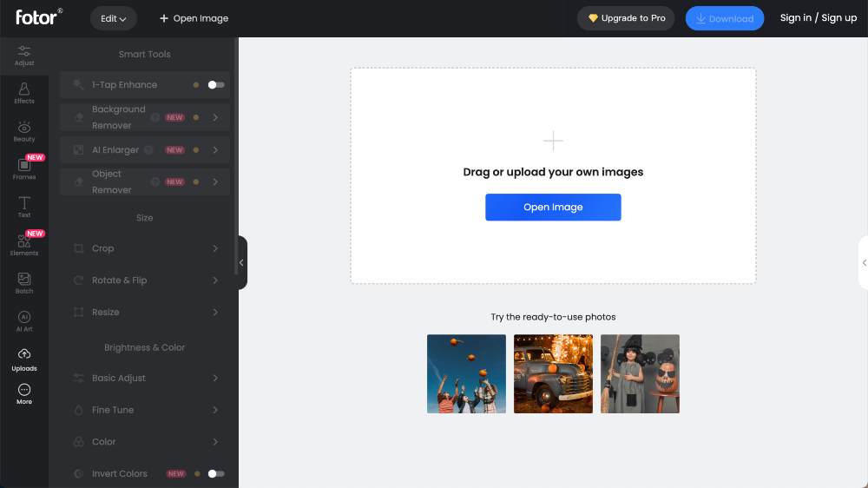The width and height of the screenshot is (868, 488).
Task: Click the AI Enlarger info icon
Action: coord(148,149)
